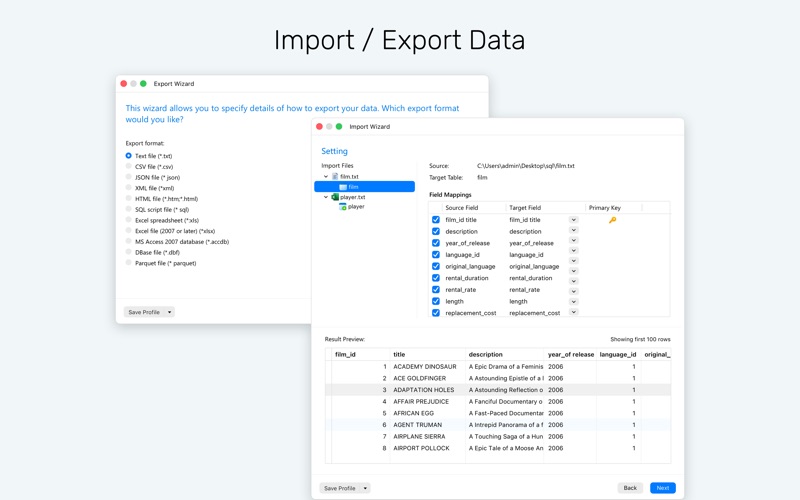Click the primary key icon for film_id title
Image resolution: width=800 pixels, height=500 pixels.
click(612, 220)
